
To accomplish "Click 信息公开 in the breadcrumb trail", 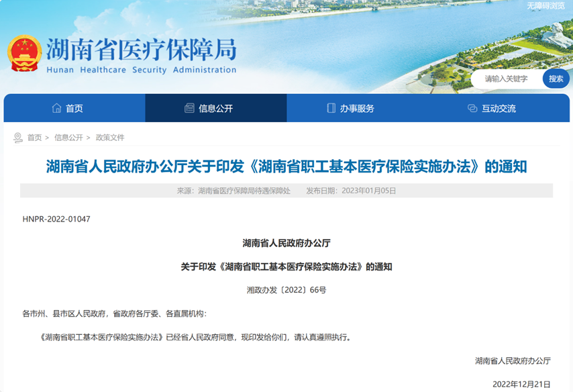I will click(x=68, y=138).
